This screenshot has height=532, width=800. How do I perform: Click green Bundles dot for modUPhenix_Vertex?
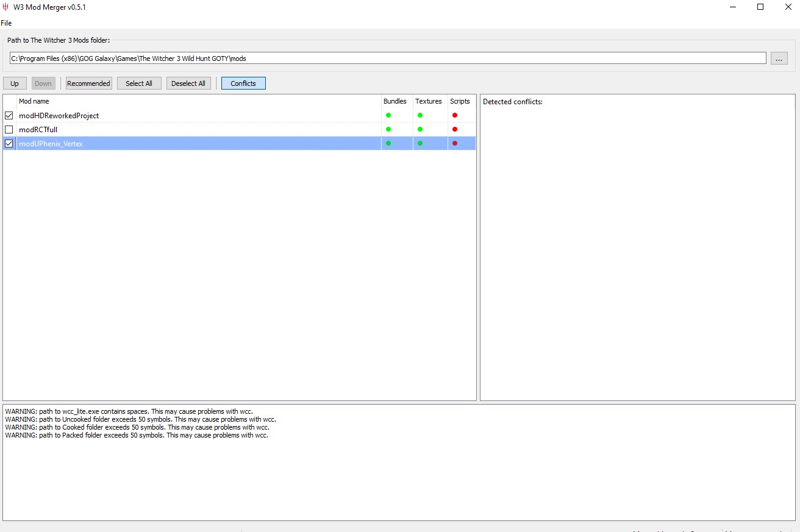point(388,143)
